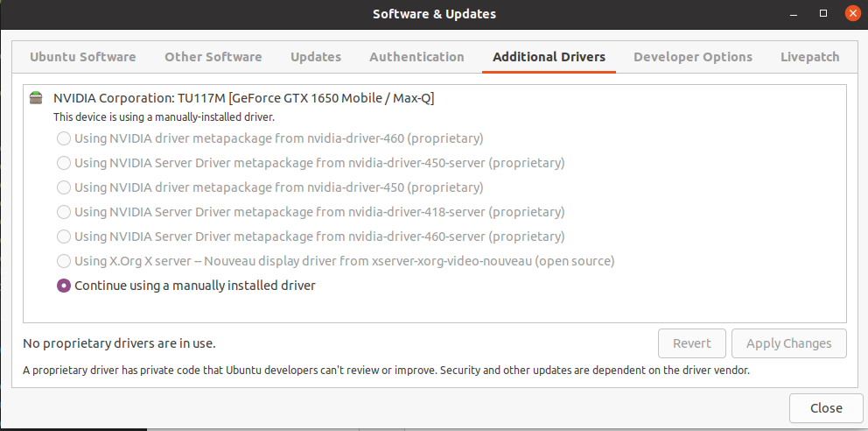This screenshot has width=868, height=431.
Task: Click the proprietary driver private code notice
Action: [x=387, y=370]
